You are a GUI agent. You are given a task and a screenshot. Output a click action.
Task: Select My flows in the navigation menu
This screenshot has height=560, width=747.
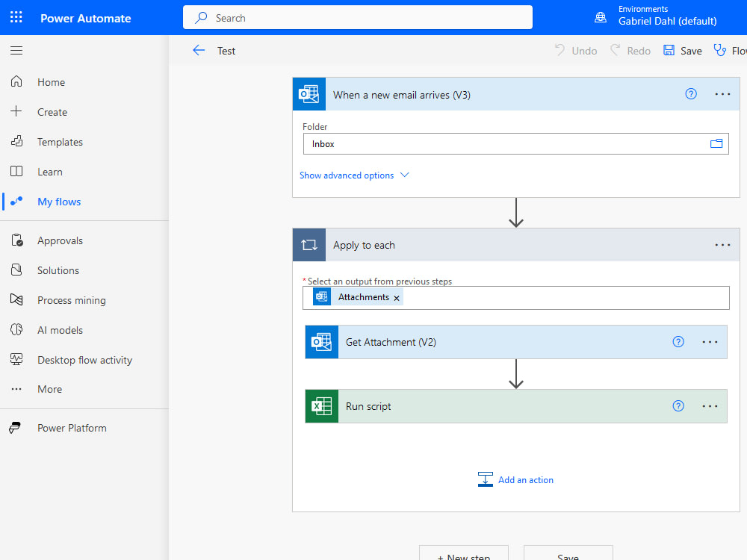tap(59, 201)
